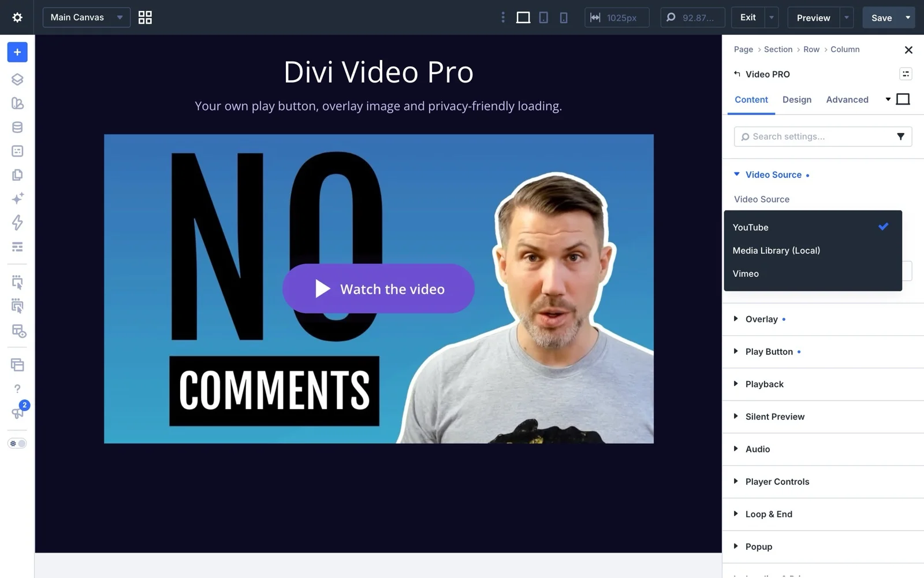Open the settings filter funnel icon
The width and height of the screenshot is (924, 578).
[900, 136]
